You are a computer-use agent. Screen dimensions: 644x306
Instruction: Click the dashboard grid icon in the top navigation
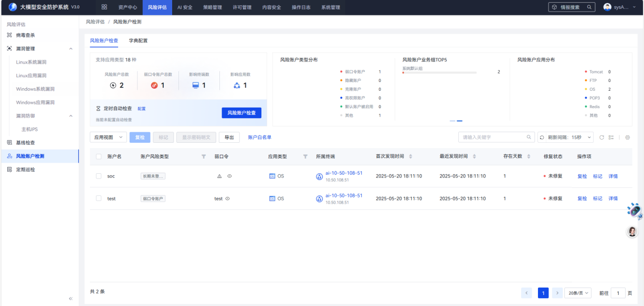point(104,7)
